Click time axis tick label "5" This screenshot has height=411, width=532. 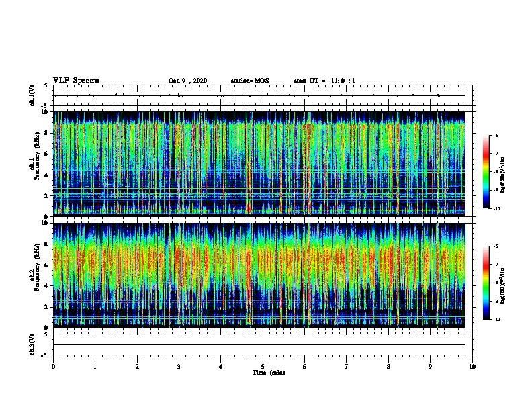(263, 367)
